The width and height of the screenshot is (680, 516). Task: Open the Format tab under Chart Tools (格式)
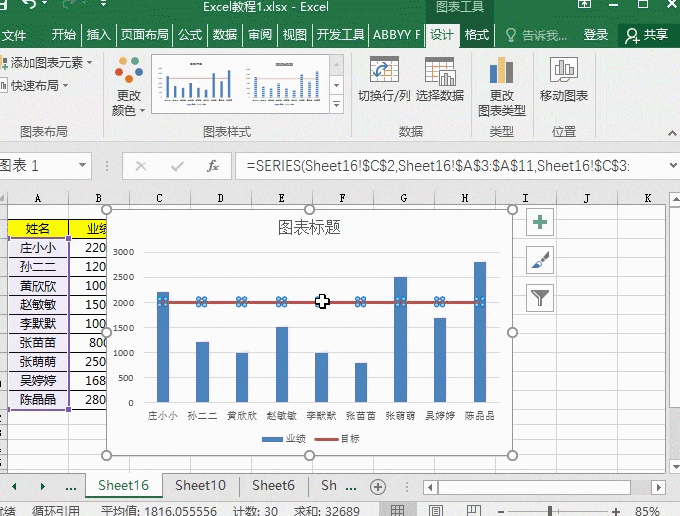tap(477, 35)
